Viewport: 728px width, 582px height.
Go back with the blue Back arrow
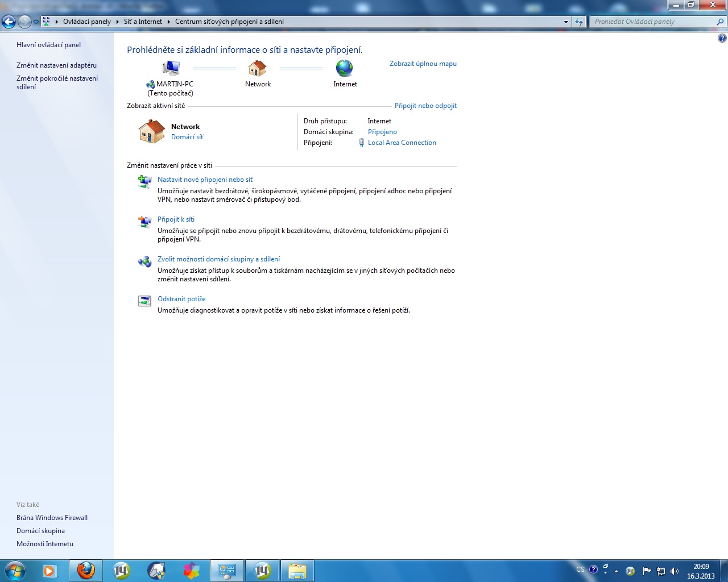pos(9,22)
